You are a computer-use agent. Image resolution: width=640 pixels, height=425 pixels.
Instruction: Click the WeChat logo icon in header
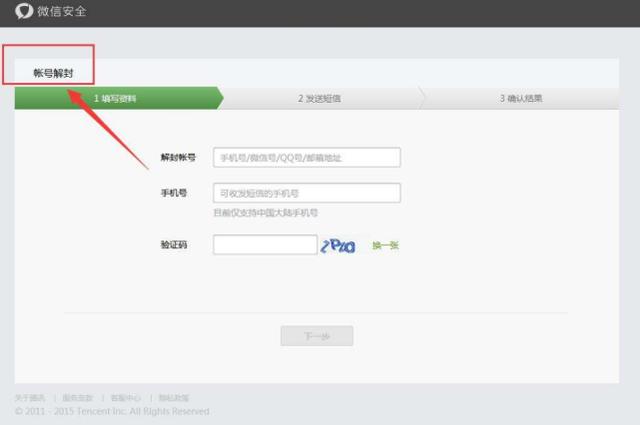pos(24,11)
